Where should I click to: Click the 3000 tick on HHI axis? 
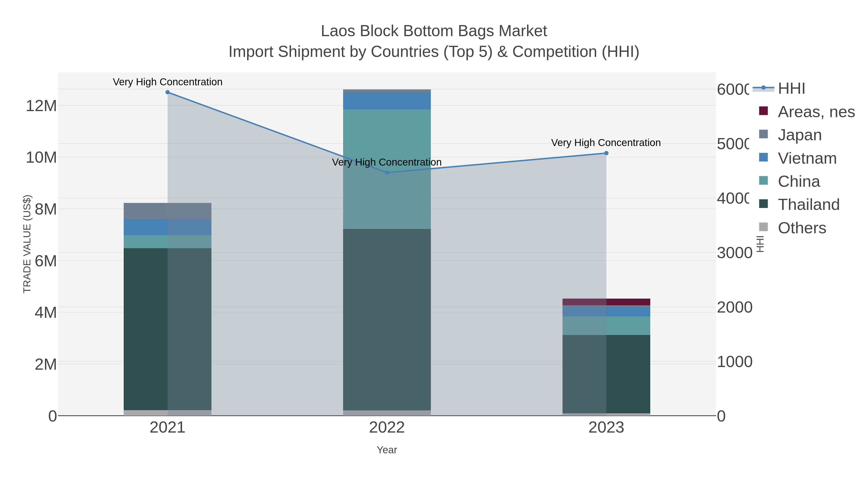(735, 253)
